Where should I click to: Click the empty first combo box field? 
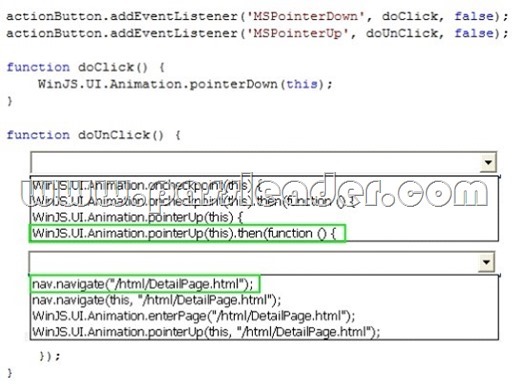(255, 162)
